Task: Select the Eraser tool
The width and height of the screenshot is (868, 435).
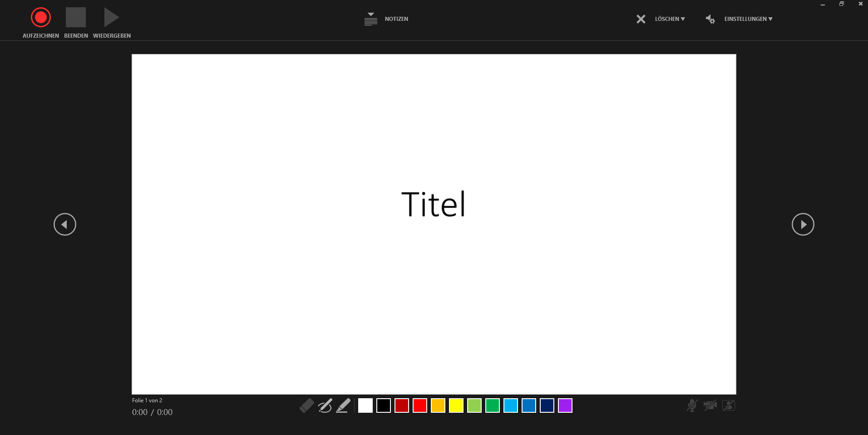Action: (307, 405)
